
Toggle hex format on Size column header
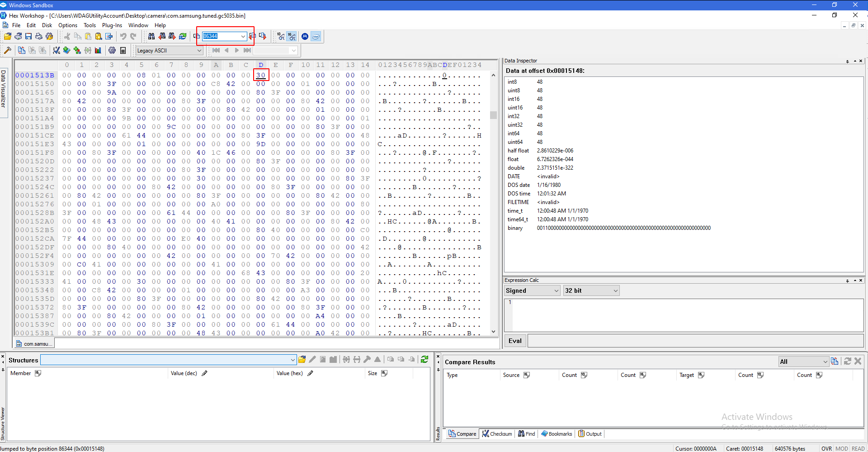[384, 373]
